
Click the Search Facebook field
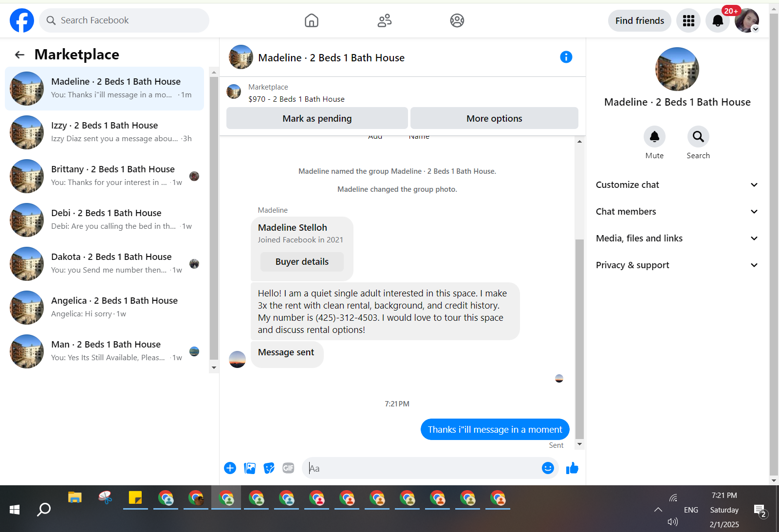[x=124, y=20]
